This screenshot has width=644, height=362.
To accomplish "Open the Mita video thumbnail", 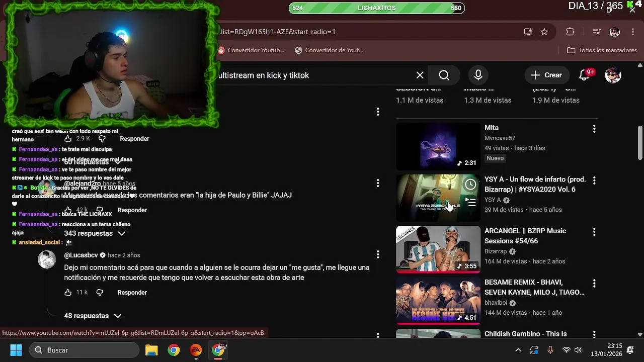I will [438, 146].
